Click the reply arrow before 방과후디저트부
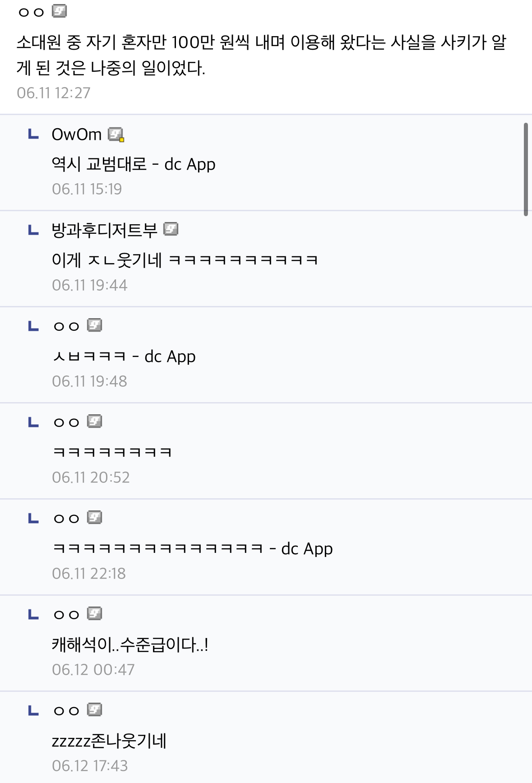 33,230
